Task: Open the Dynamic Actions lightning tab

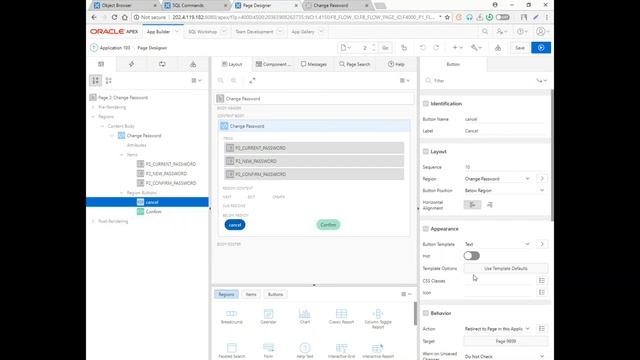Action: tap(131, 64)
